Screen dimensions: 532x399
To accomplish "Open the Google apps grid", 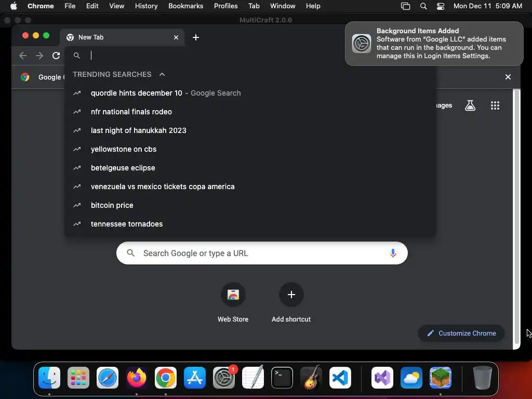I will tap(495, 105).
